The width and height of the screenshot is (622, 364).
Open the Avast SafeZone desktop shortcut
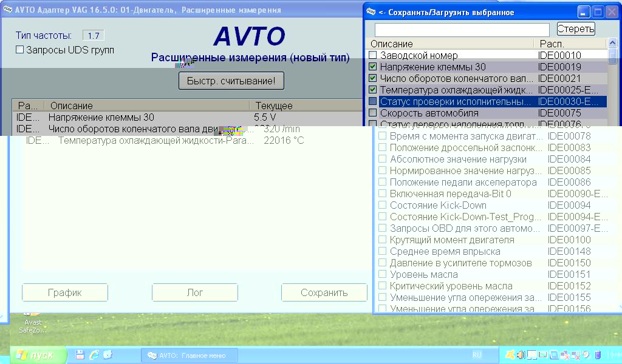33,322
